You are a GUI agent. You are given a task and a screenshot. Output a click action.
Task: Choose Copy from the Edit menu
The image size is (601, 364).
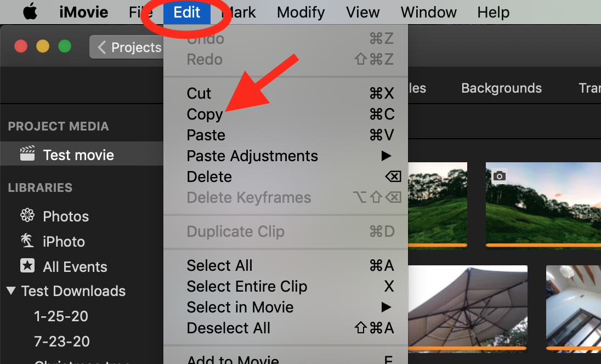click(205, 115)
